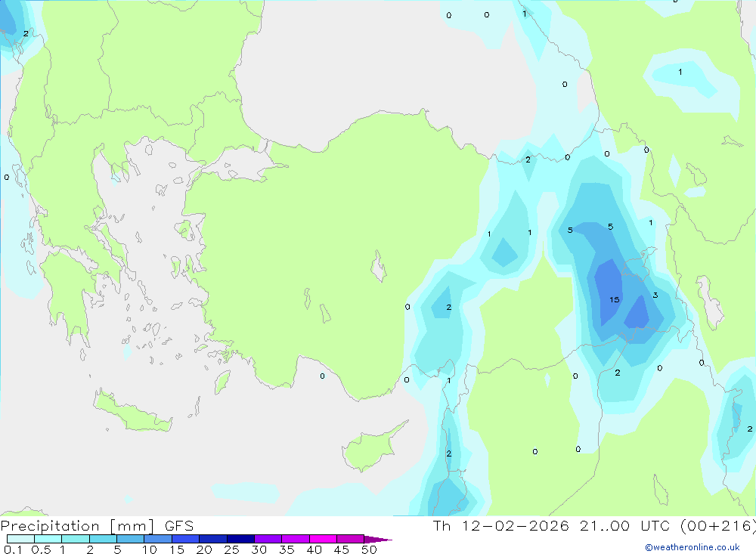
Task: Select the 2–5 mm legend color swatch
Action: [x=103, y=539]
